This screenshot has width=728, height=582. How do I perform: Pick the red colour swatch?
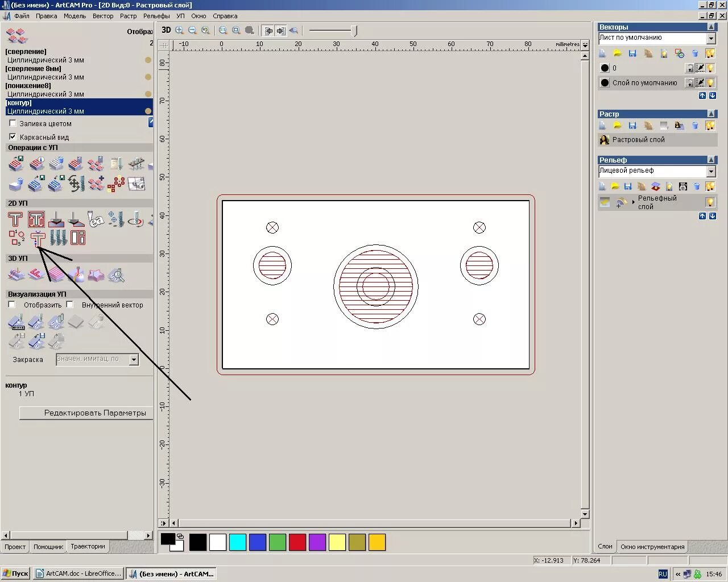(297, 542)
